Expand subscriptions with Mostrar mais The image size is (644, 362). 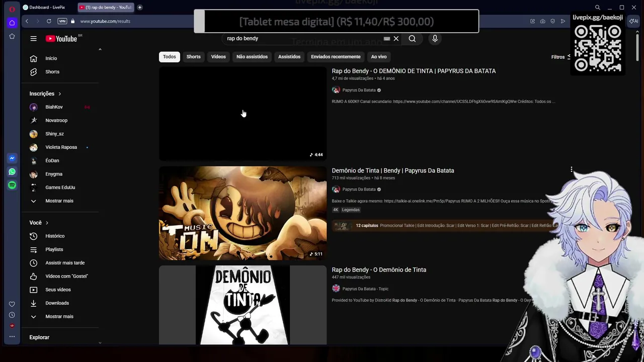click(x=60, y=201)
